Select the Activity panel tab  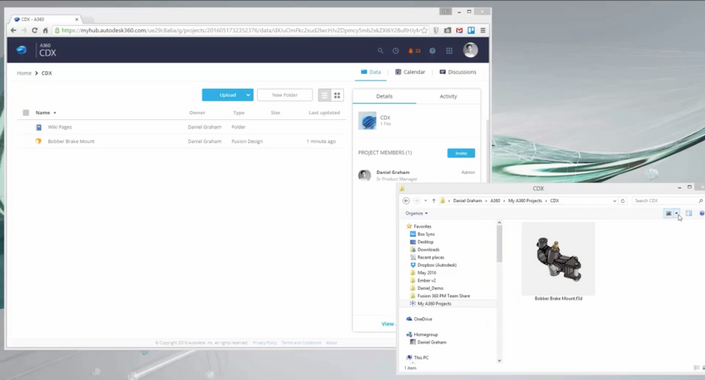tap(448, 96)
